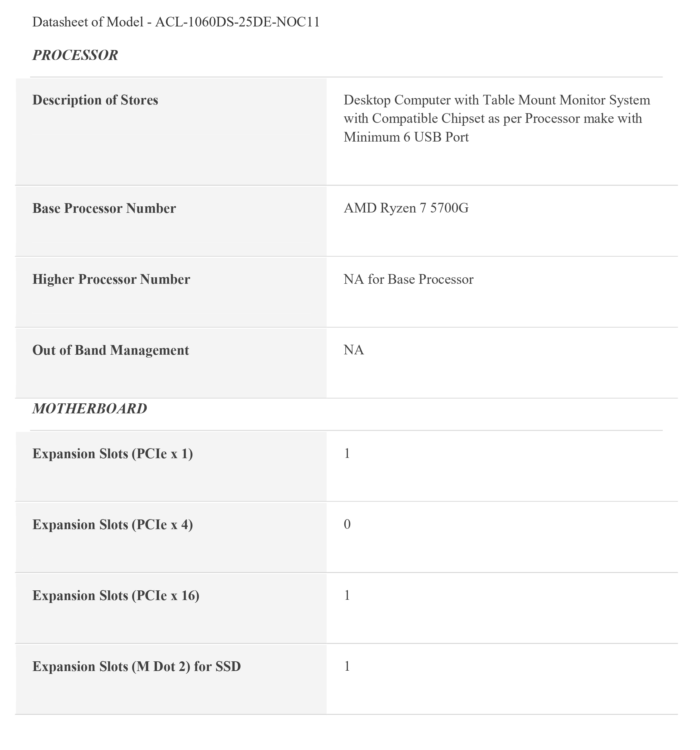Screen dimensions: 700x750
Task: Click the value 1 for M Dot 2 SSD slots
Action: [x=347, y=666]
